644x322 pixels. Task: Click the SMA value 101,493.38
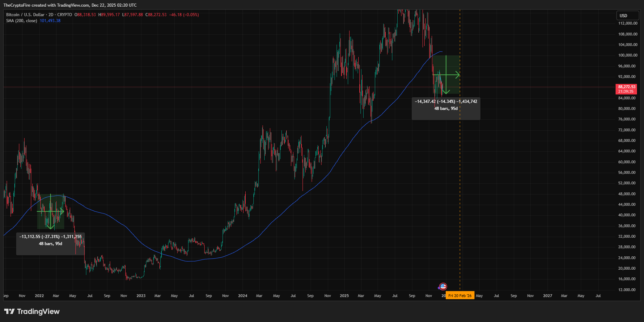point(50,21)
